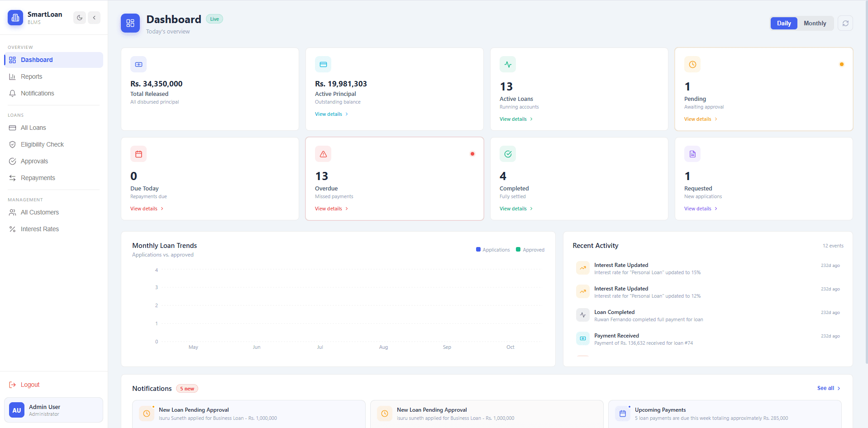Click Overdue warning triangle icon
Image resolution: width=868 pixels, height=428 pixels.
click(323, 154)
